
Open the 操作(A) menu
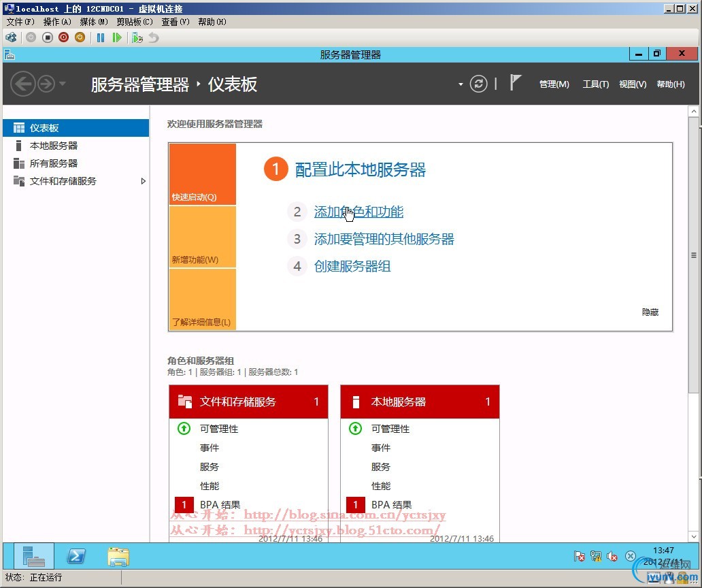tap(57, 22)
